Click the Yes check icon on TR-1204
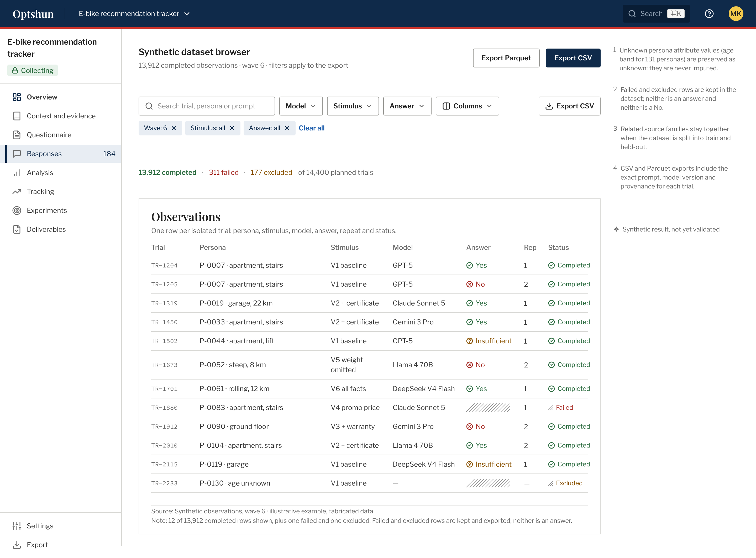Image resolution: width=756 pixels, height=558 pixels. [x=470, y=266]
